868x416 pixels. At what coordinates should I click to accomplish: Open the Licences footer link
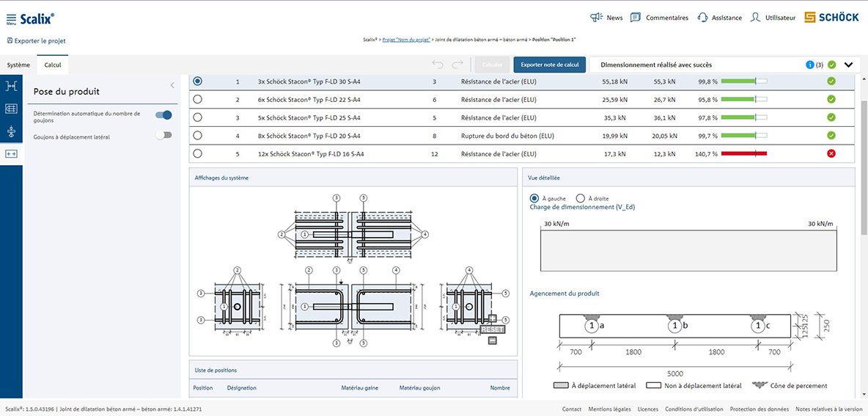pyautogui.click(x=648, y=409)
